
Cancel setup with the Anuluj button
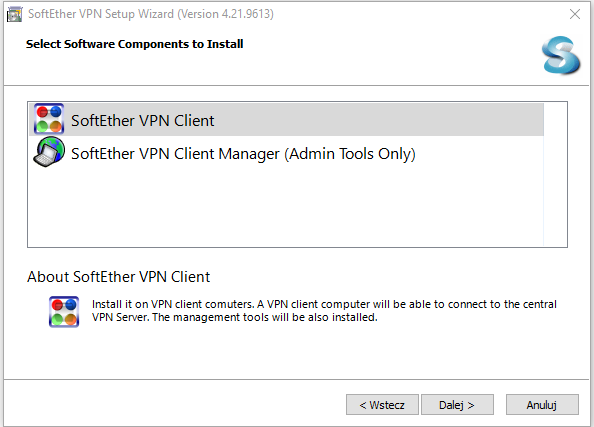pyautogui.click(x=542, y=405)
